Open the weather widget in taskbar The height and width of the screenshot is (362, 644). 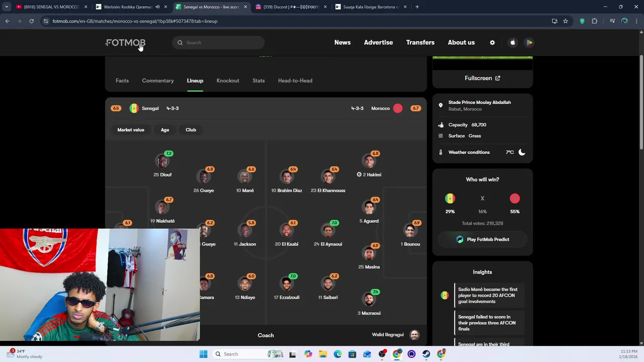coord(23,354)
